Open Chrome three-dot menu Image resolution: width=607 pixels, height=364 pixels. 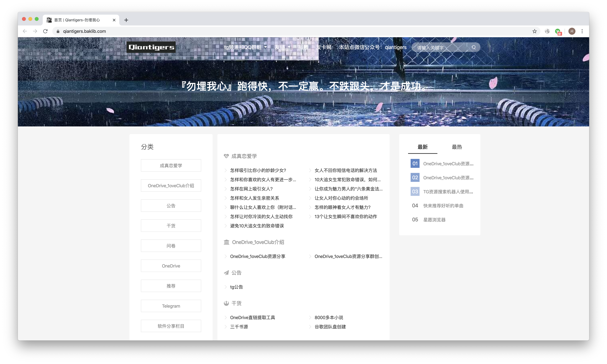[x=582, y=31]
